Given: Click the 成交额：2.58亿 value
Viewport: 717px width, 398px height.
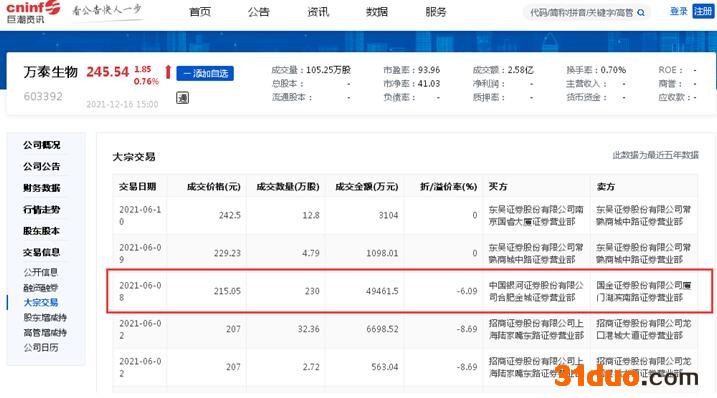Looking at the screenshot, I should 503,70.
